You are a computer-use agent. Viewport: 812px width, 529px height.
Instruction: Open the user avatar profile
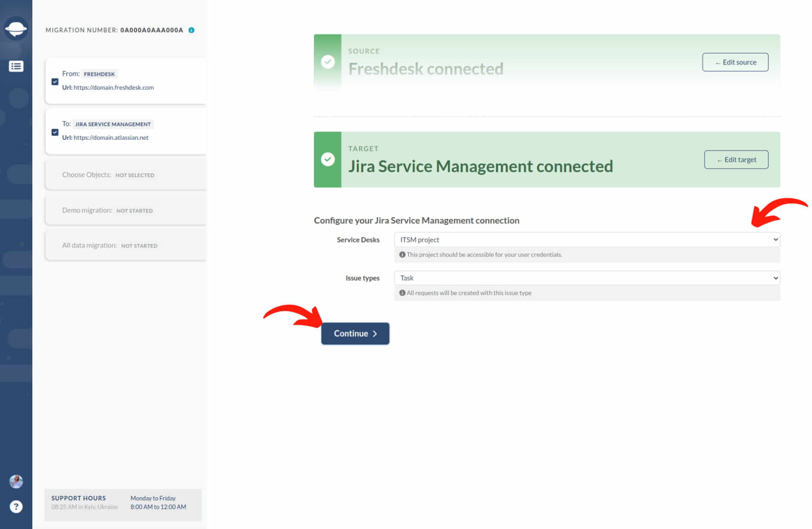pos(16,482)
